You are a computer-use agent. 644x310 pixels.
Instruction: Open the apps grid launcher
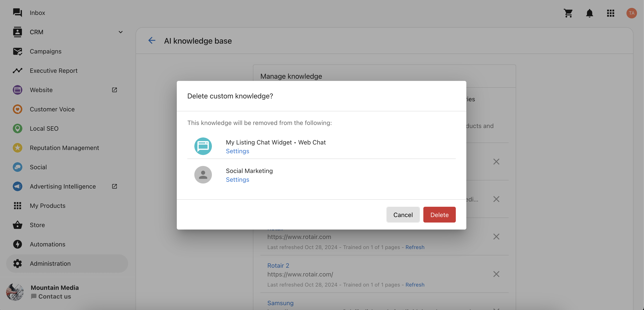pos(610,13)
